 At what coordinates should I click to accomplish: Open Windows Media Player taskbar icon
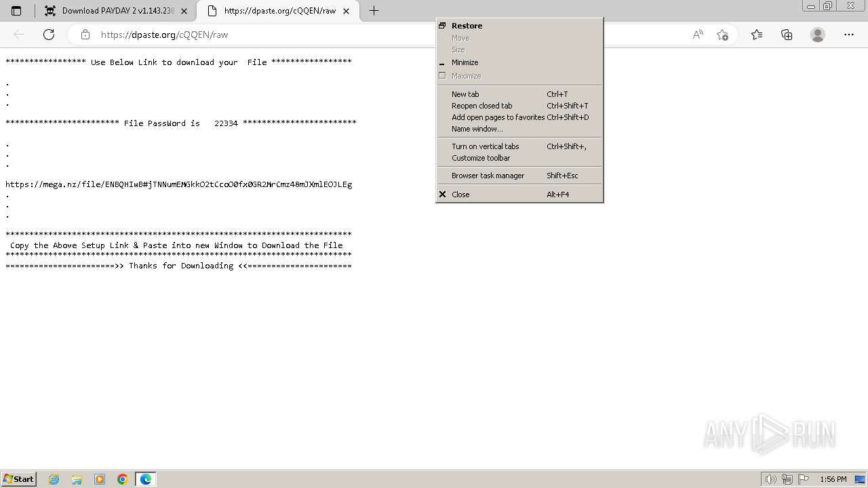[100, 479]
